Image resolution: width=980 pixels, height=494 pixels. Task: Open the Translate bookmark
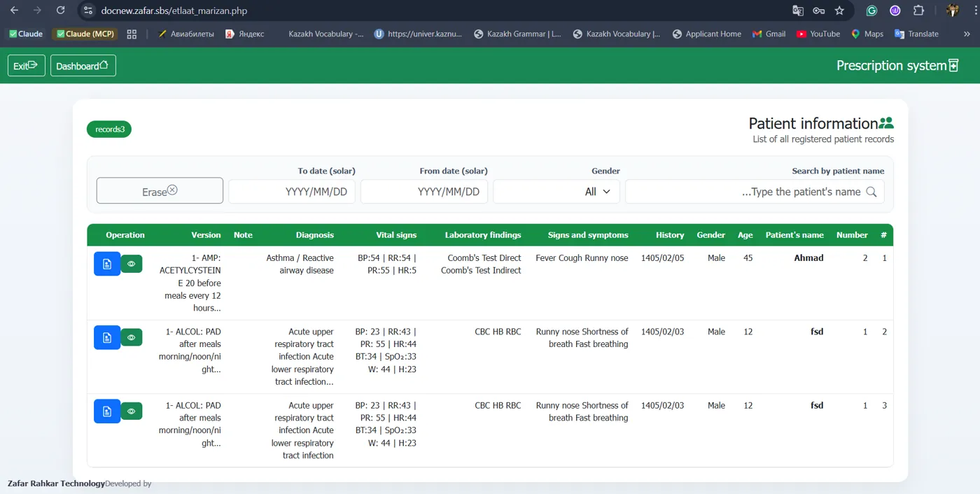pos(916,34)
